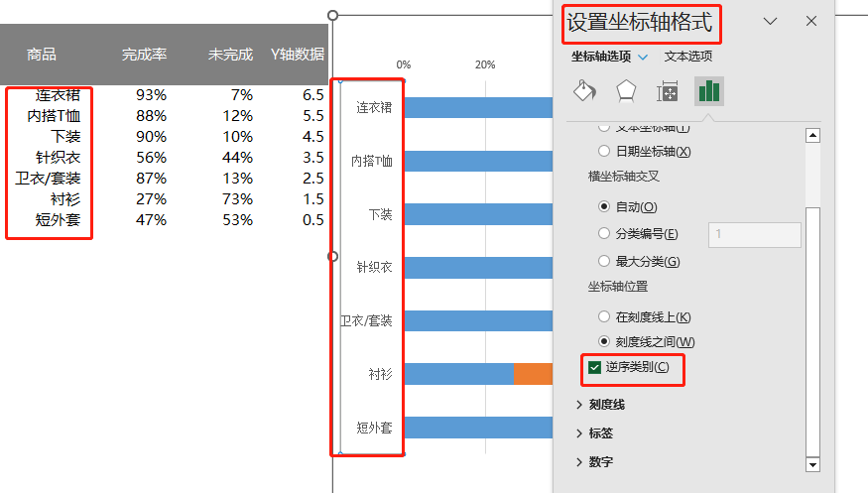Click the 完成率 column header
The width and height of the screenshot is (868, 493).
click(x=144, y=55)
